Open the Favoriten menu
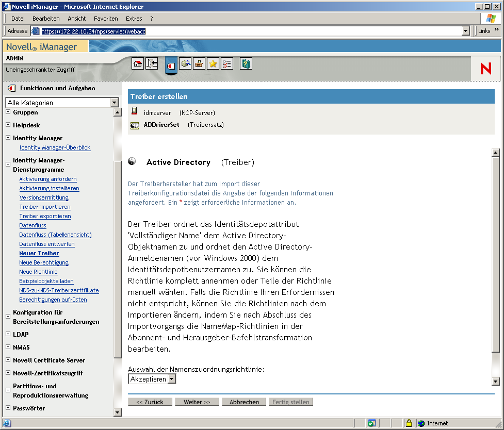This screenshot has height=430, width=504. [106, 18]
